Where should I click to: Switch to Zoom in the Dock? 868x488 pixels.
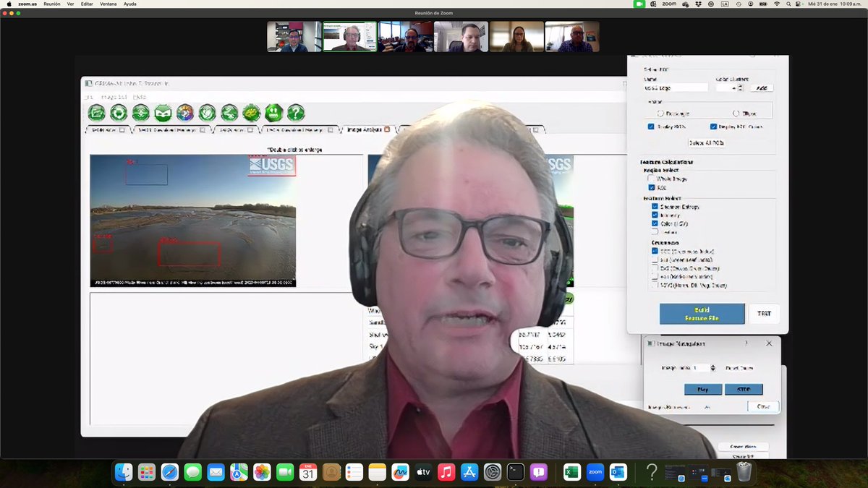(x=595, y=472)
